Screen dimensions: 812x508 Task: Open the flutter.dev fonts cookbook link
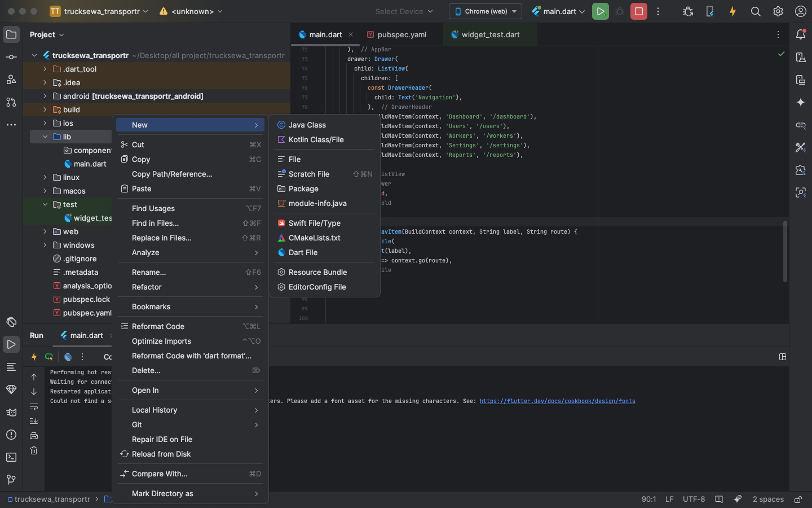[557, 401]
